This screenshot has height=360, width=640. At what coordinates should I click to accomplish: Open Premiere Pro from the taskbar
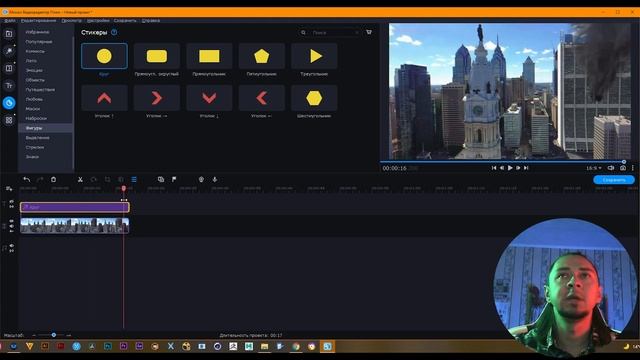(x=124, y=347)
